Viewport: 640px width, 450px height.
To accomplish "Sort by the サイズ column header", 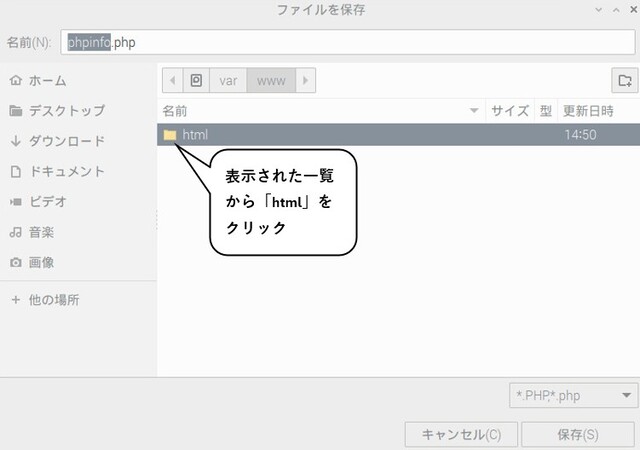I will click(510, 111).
